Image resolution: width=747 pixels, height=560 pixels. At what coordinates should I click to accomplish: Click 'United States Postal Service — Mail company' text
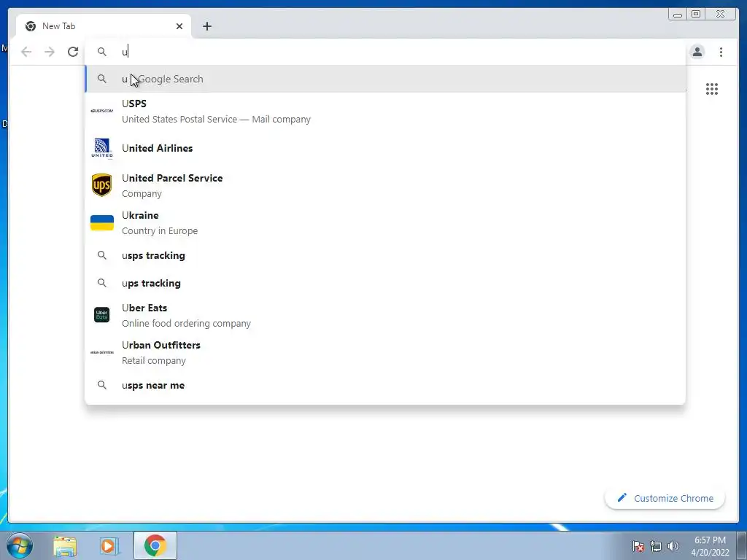(216, 120)
